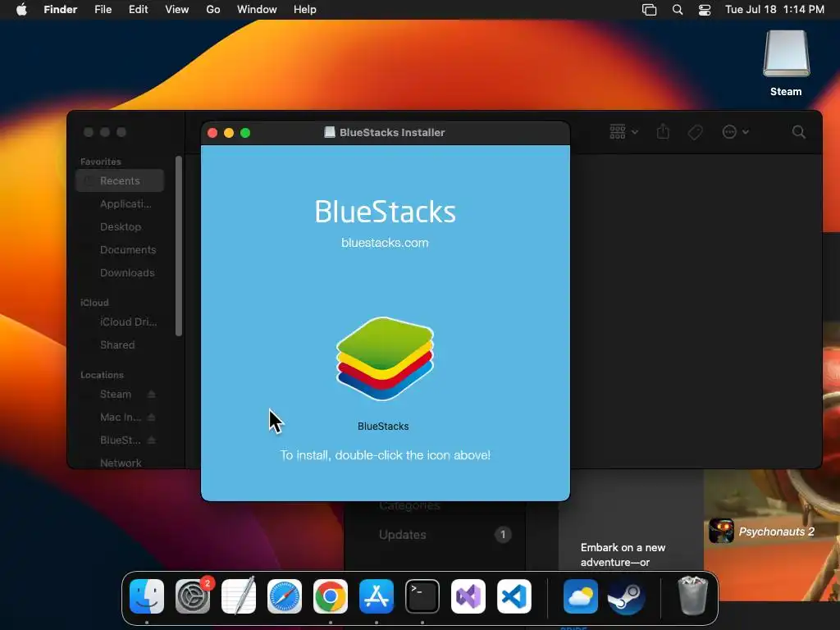Viewport: 840px width, 630px height.
Task: Click the Finder Tags toolbar icon
Action: pos(695,132)
